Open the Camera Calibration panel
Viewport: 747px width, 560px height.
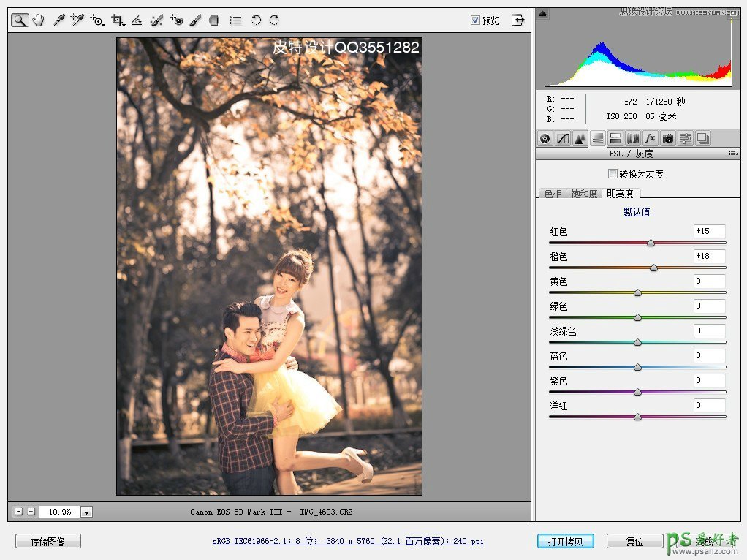[x=668, y=138]
